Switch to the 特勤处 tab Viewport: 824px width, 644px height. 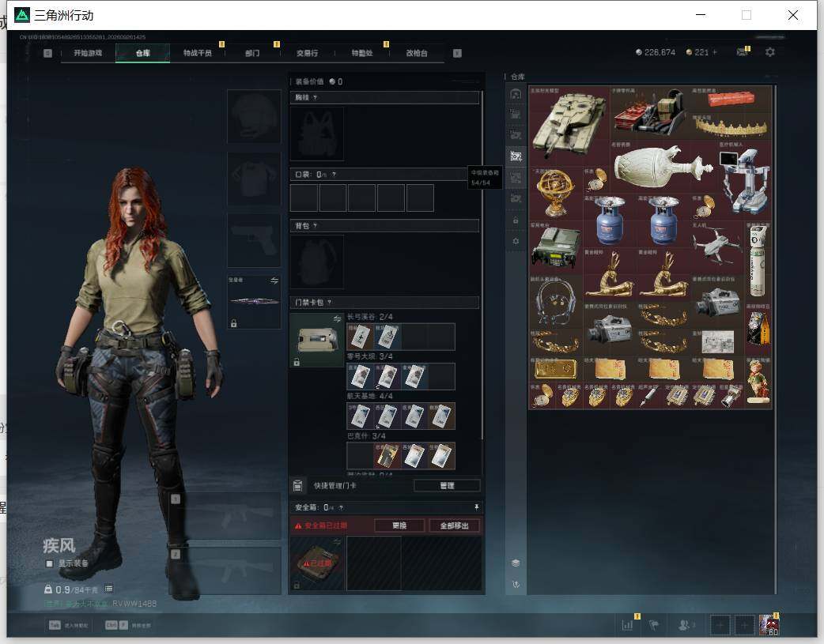[362, 53]
